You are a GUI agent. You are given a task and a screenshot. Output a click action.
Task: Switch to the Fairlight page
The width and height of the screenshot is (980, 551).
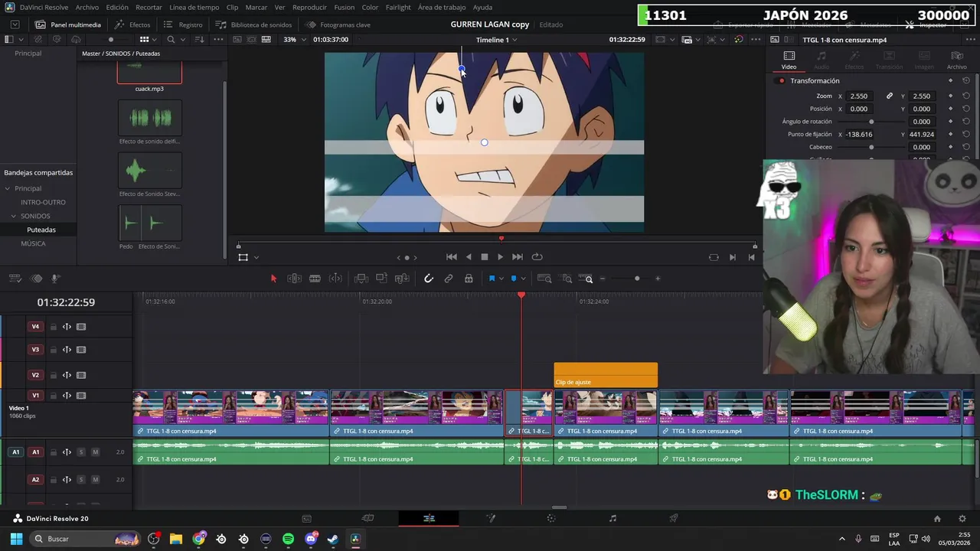tap(612, 518)
